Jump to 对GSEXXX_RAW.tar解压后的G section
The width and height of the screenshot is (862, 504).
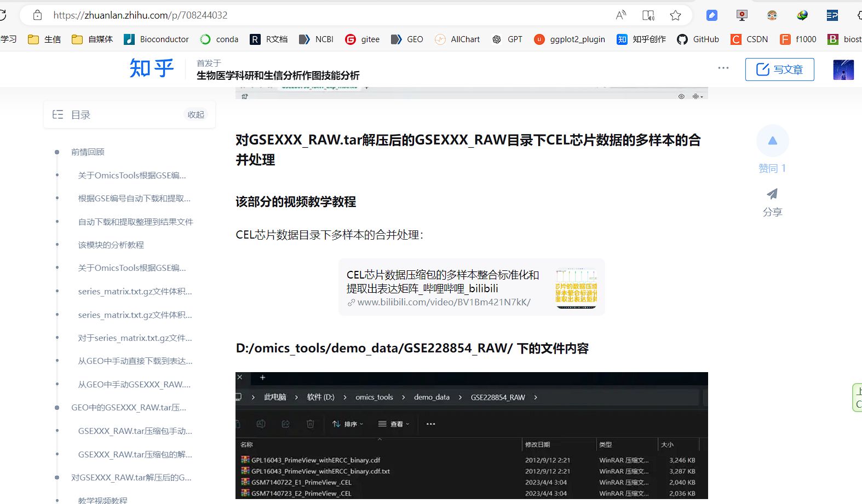[x=131, y=478]
